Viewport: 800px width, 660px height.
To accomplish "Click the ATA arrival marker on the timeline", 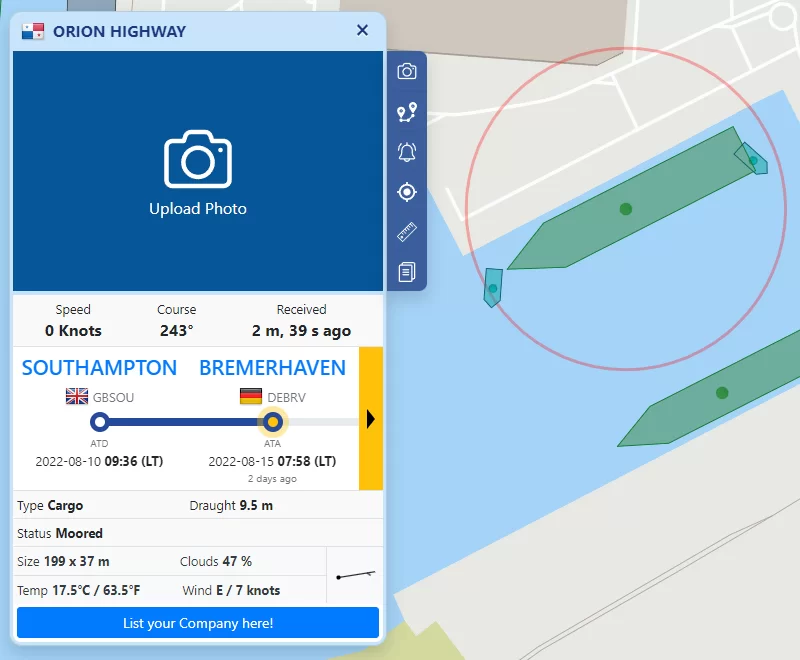I will click(x=272, y=422).
